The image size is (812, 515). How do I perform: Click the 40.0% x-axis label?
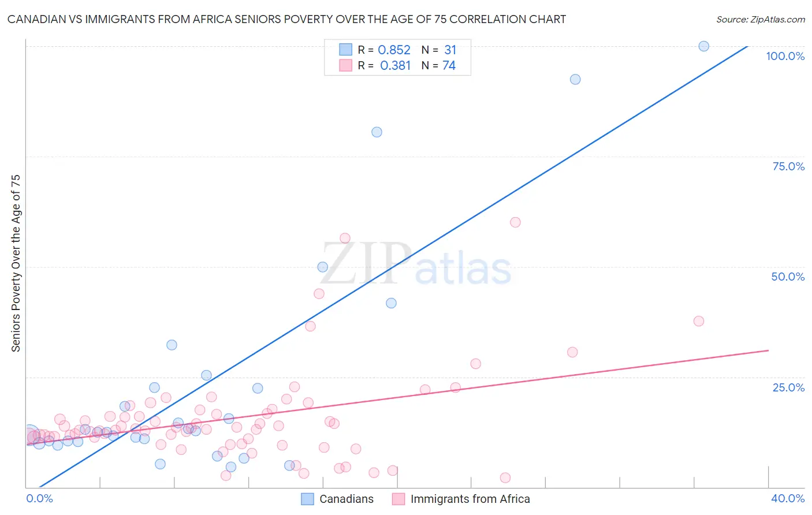(788, 498)
